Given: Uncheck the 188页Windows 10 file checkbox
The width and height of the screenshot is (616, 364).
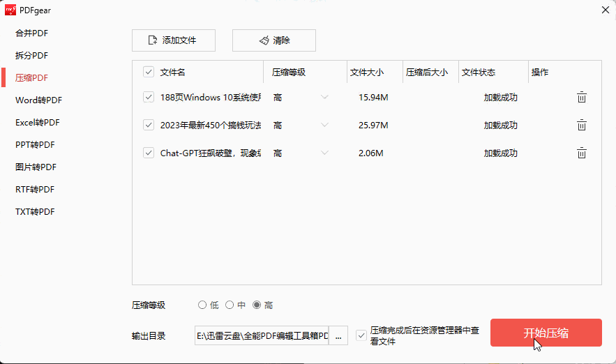Looking at the screenshot, I should tap(149, 97).
